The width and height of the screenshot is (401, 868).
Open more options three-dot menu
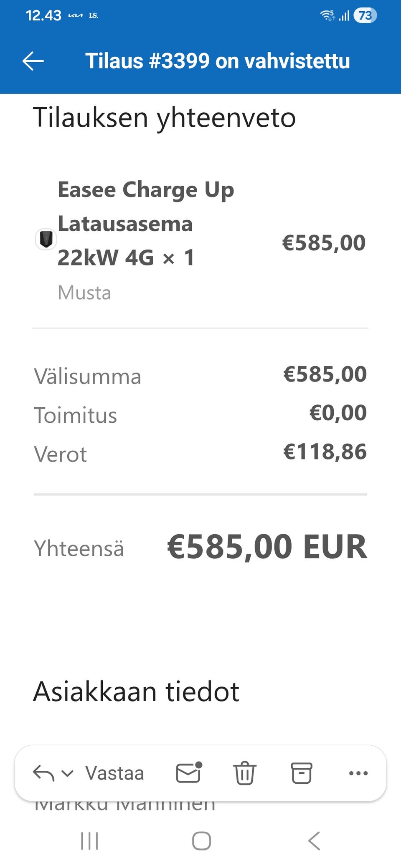358,773
